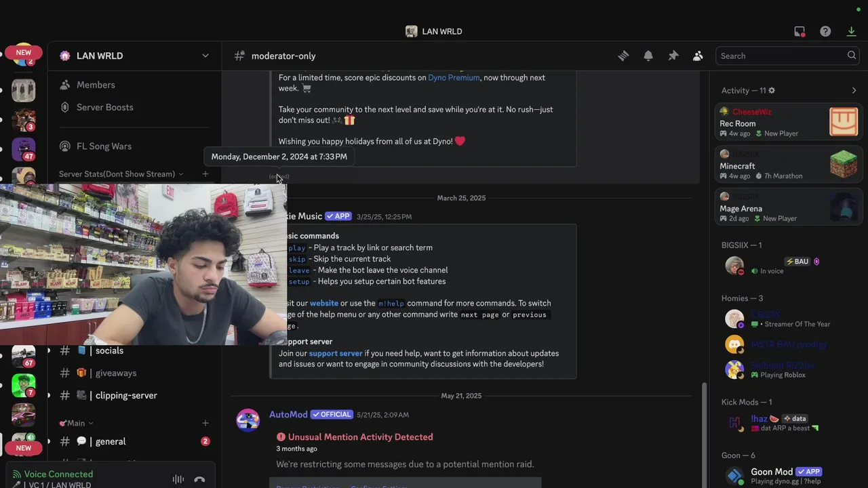Click the Help question mark icon
868x488 pixels.
pyautogui.click(x=825, y=32)
